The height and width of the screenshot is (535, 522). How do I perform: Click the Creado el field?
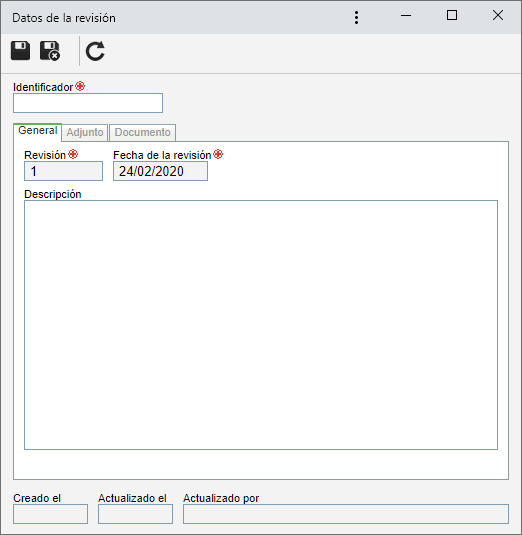click(x=50, y=514)
